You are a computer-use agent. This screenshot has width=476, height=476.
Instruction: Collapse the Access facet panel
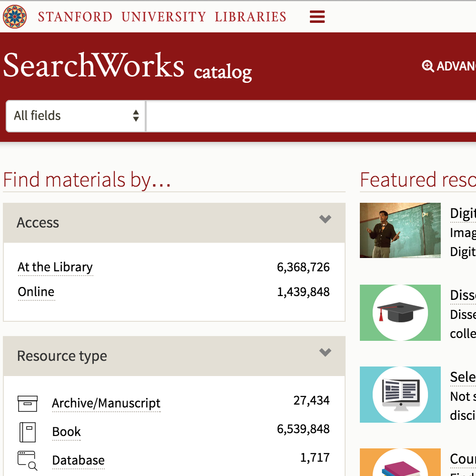[x=325, y=219]
